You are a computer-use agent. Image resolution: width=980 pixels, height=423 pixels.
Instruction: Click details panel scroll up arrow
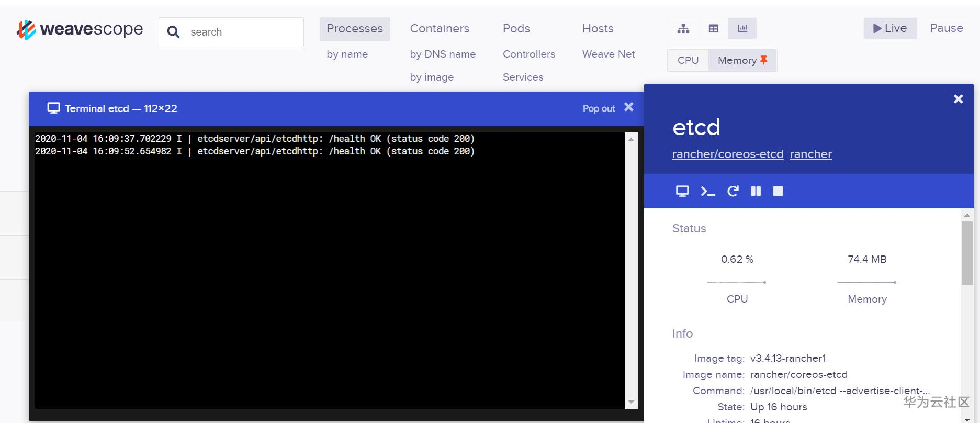(x=967, y=215)
